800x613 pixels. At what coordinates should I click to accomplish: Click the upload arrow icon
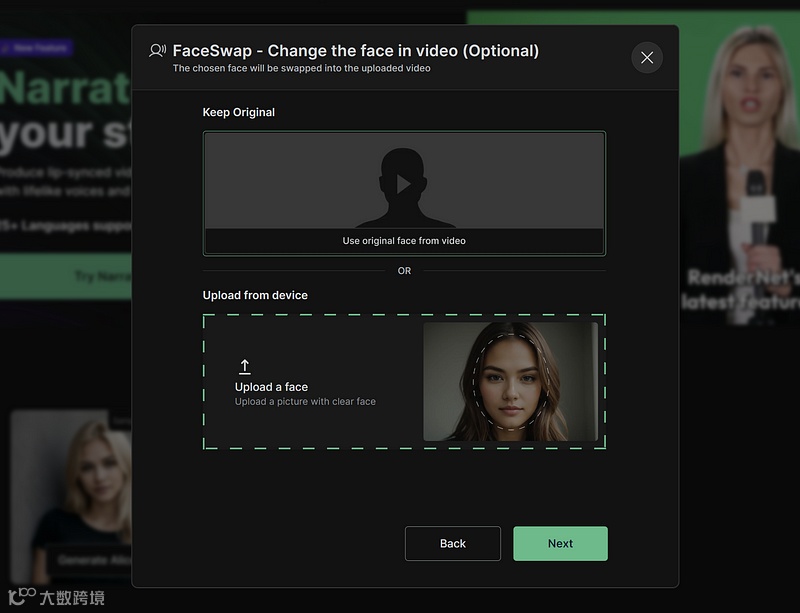tap(245, 366)
